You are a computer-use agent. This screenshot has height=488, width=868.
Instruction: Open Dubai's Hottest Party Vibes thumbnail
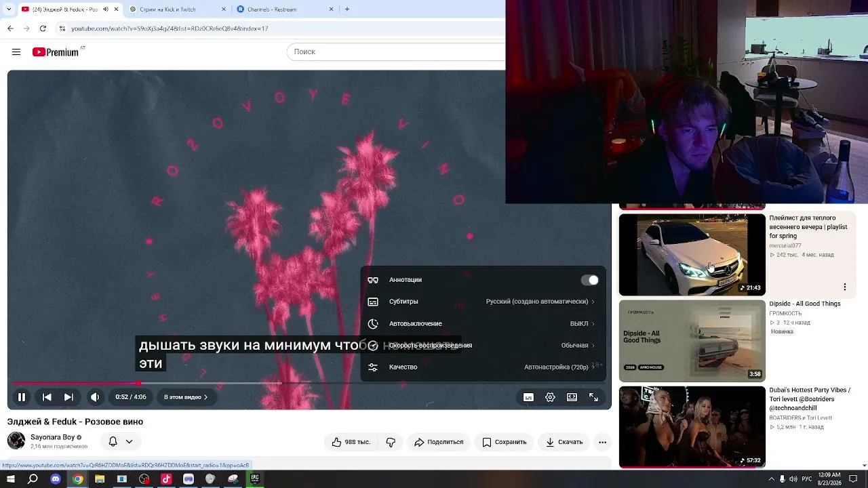692,427
